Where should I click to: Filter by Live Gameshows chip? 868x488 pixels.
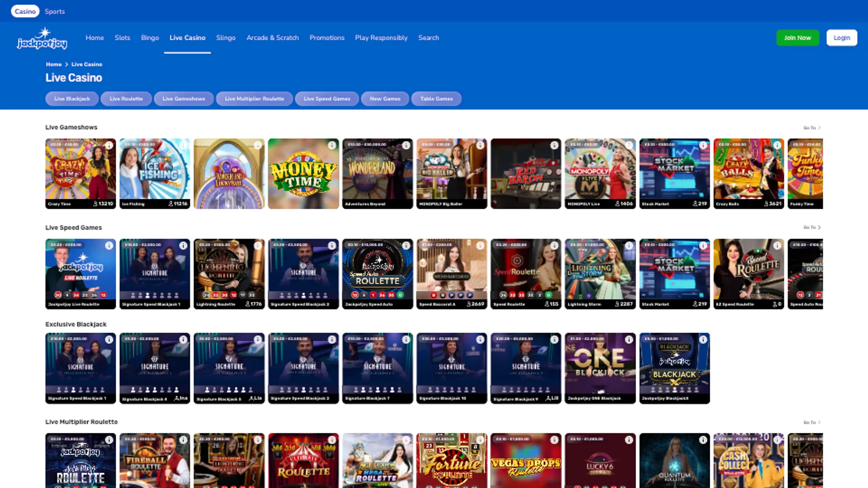[x=184, y=99]
